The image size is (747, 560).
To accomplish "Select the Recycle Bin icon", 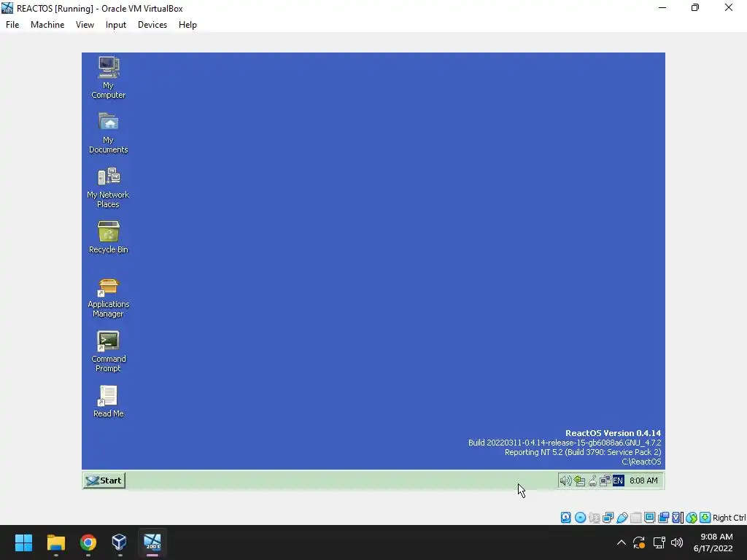I will click(x=108, y=237).
